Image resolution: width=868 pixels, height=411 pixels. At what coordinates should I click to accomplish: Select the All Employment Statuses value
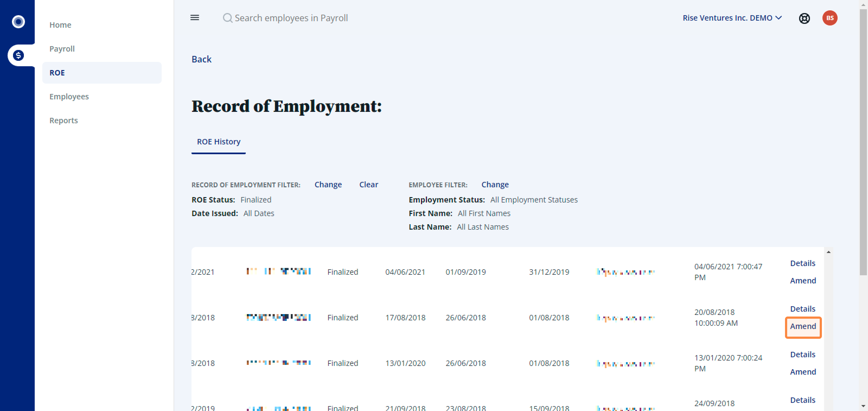(x=534, y=200)
